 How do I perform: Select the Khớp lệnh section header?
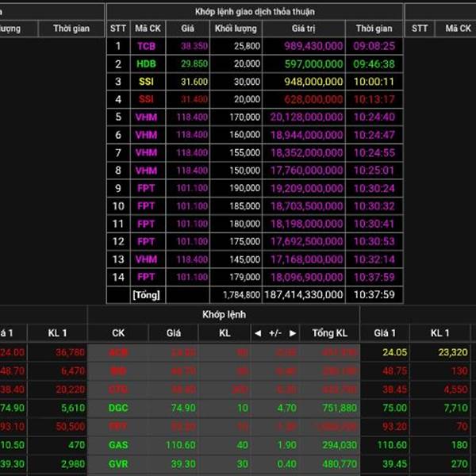coord(224,314)
